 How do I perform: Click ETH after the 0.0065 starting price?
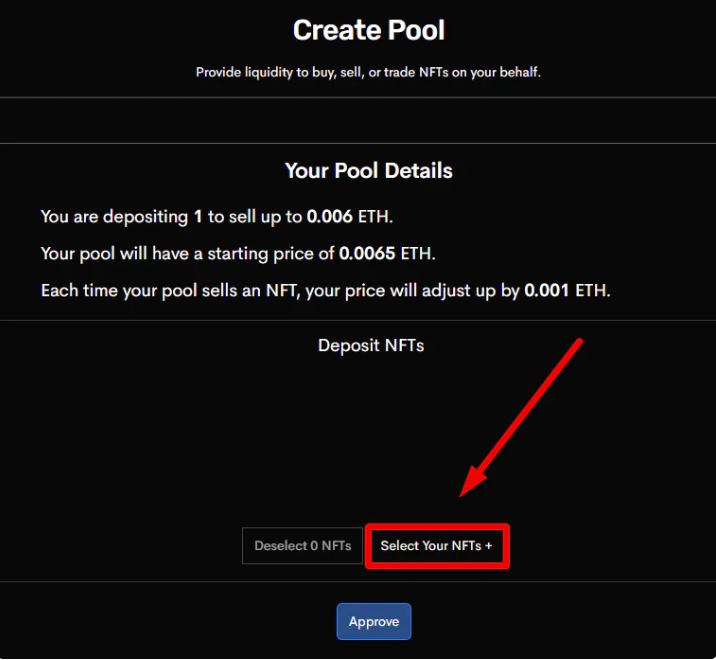[418, 253]
